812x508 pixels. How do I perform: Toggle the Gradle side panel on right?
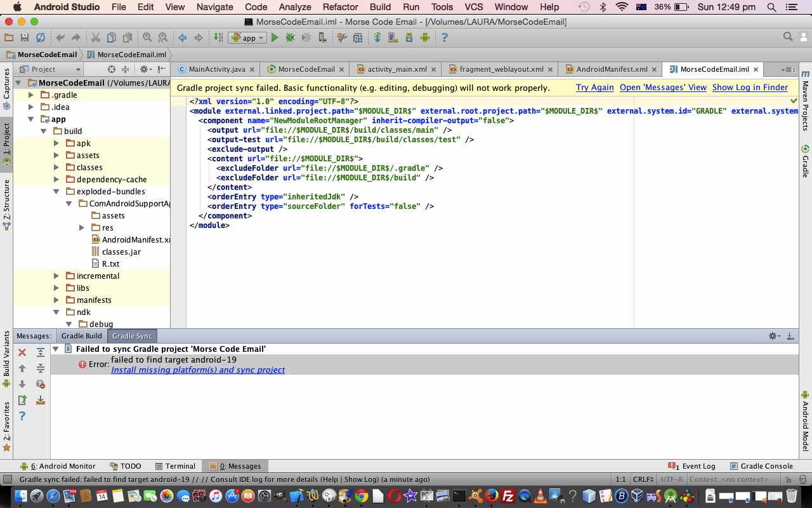(805, 161)
